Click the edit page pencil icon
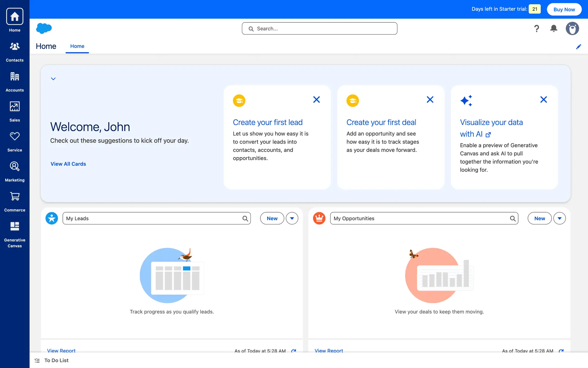This screenshot has height=368, width=588. coord(578,47)
